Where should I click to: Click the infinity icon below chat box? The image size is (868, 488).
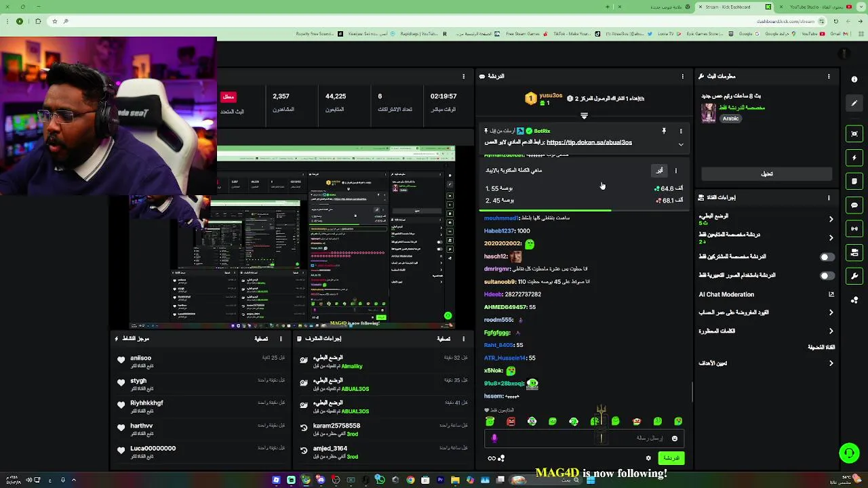click(x=492, y=458)
